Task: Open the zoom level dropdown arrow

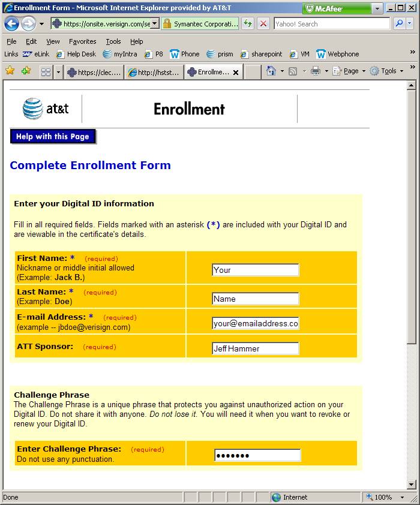Action: coord(402,497)
